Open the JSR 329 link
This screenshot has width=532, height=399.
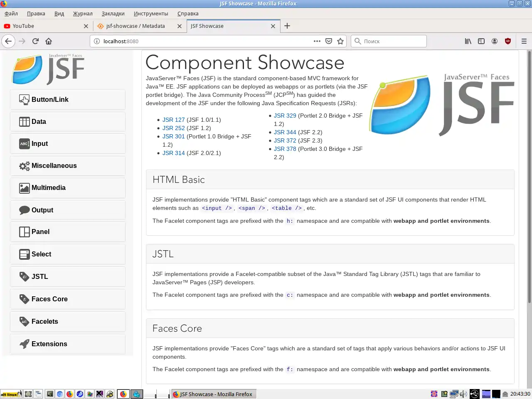pyautogui.click(x=285, y=116)
